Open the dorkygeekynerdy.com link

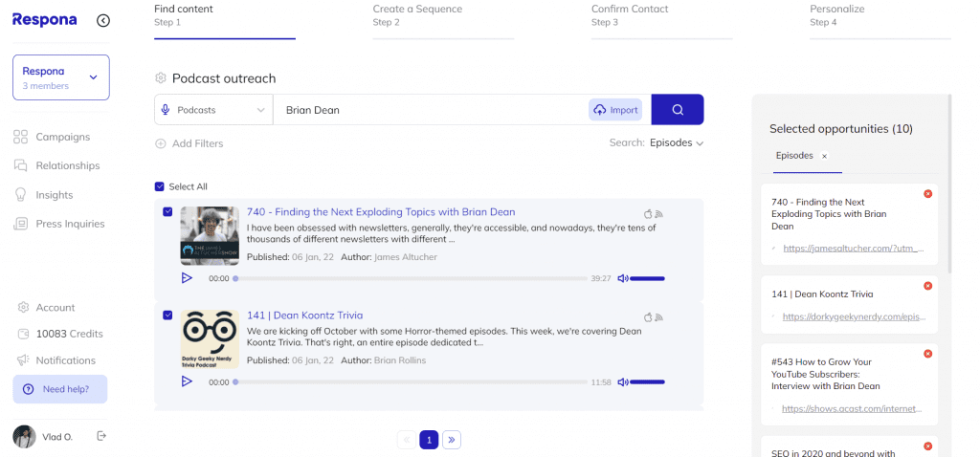coord(854,316)
